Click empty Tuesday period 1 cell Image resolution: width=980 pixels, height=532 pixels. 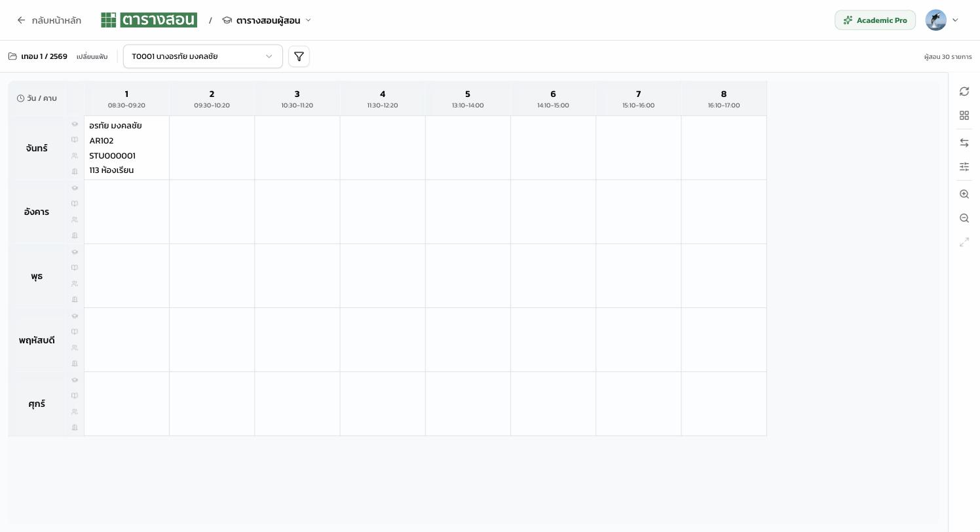click(126, 212)
